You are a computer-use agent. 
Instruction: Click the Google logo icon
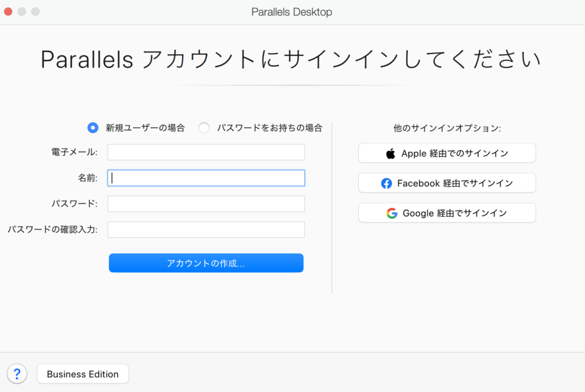point(392,213)
